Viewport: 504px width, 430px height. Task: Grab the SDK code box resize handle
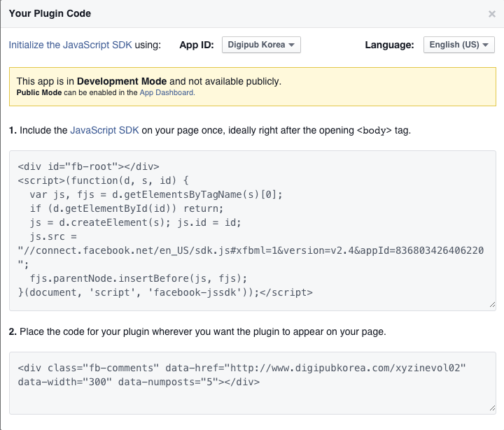point(492,305)
